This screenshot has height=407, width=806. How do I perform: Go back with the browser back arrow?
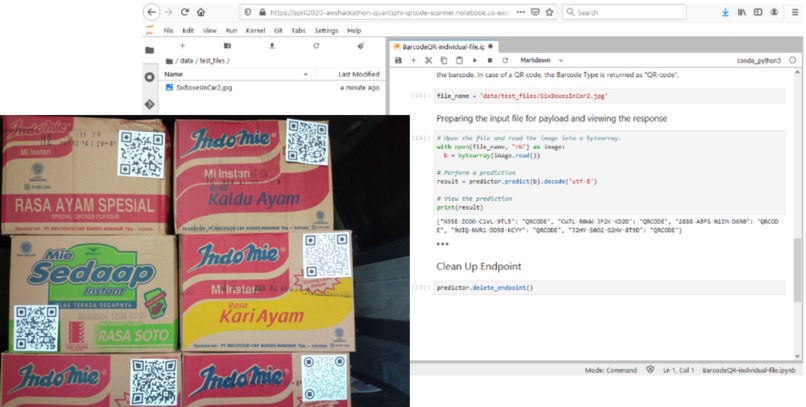[151, 12]
